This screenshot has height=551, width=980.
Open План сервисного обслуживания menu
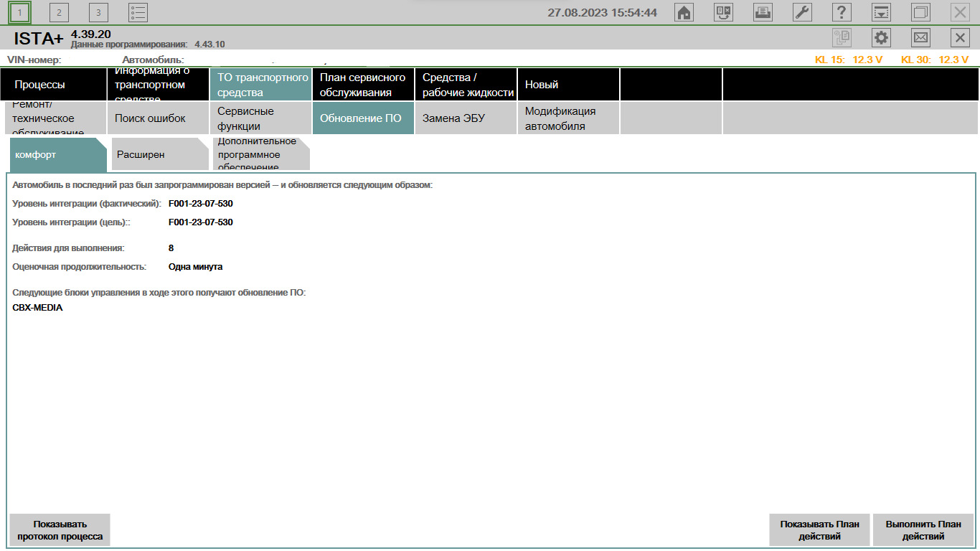point(363,85)
